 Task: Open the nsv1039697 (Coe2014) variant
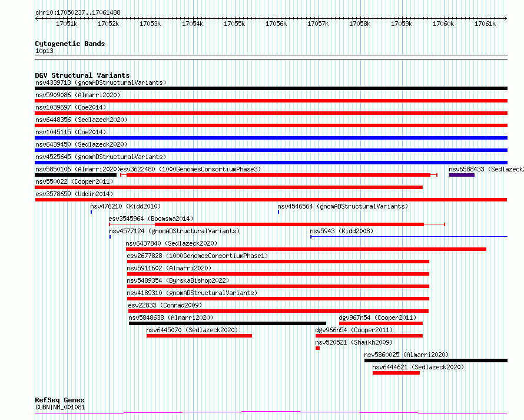(x=71, y=107)
